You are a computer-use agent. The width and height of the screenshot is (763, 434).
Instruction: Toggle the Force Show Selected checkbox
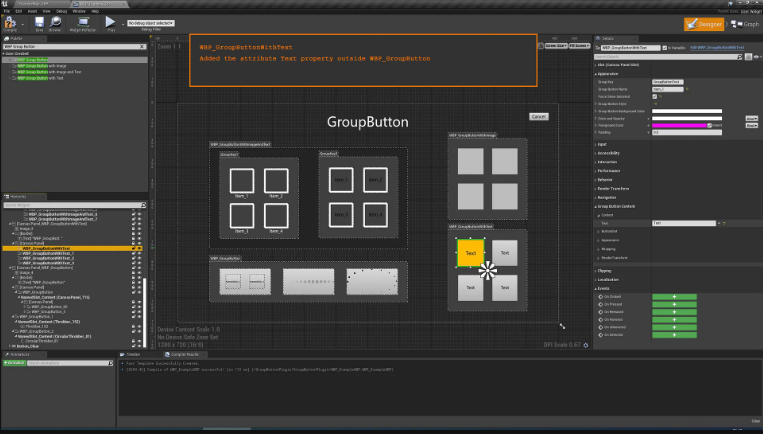click(654, 96)
